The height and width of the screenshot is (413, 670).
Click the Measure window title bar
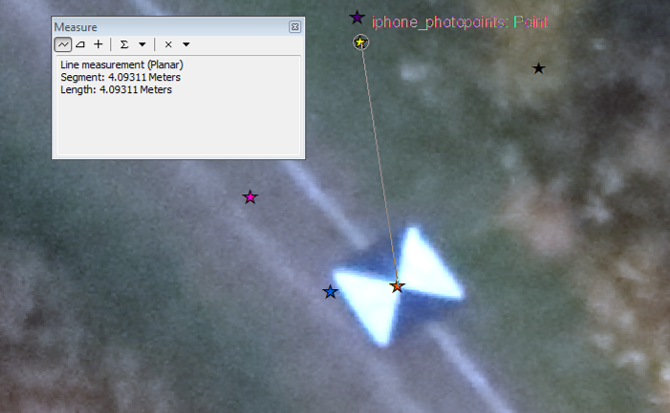click(171, 27)
